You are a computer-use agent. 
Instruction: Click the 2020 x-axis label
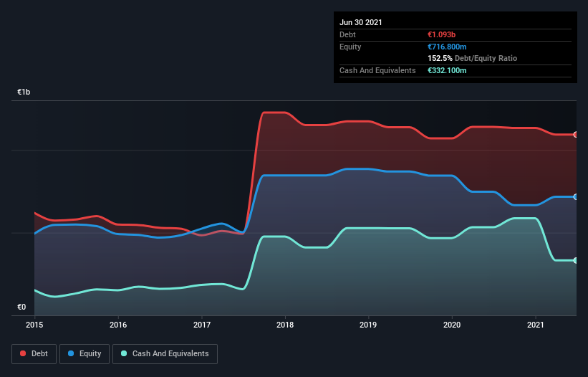[452, 325]
